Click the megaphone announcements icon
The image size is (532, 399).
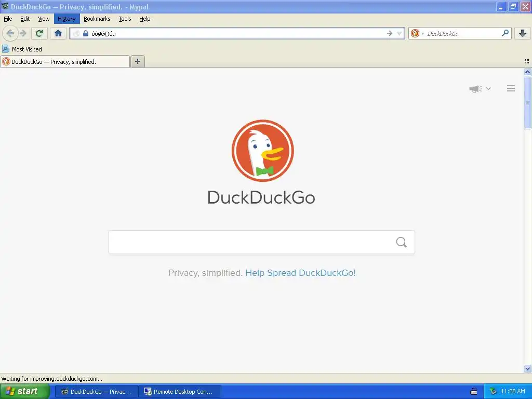coord(475,89)
